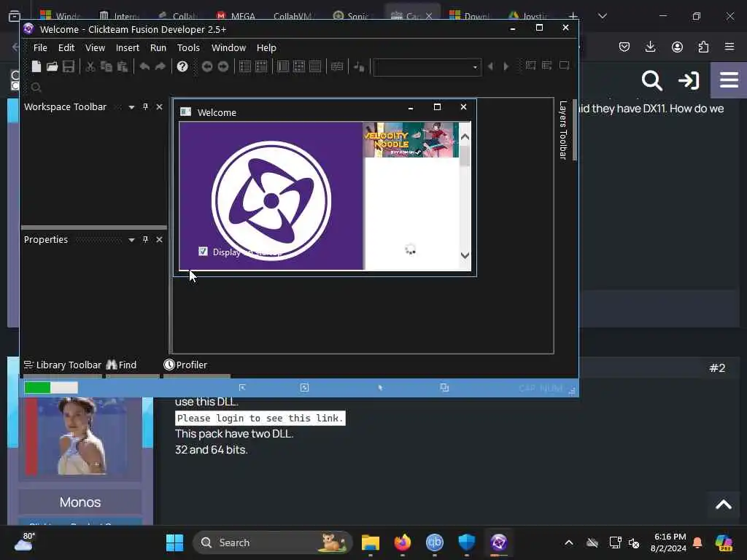Open the Run menu

point(158,47)
